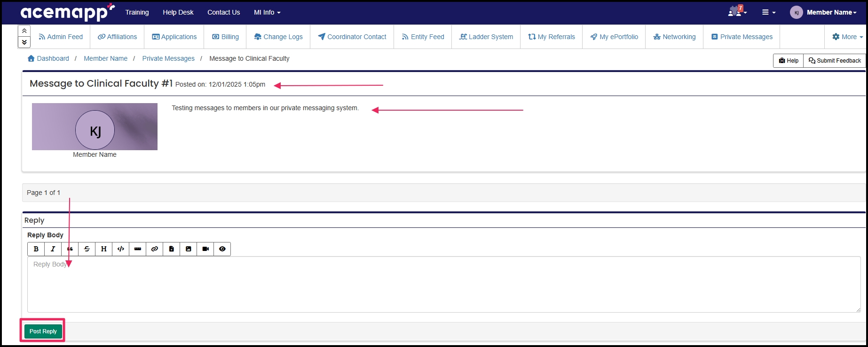868x347 pixels.
Task: Apply bold formatting in reply editor
Action: [36, 249]
